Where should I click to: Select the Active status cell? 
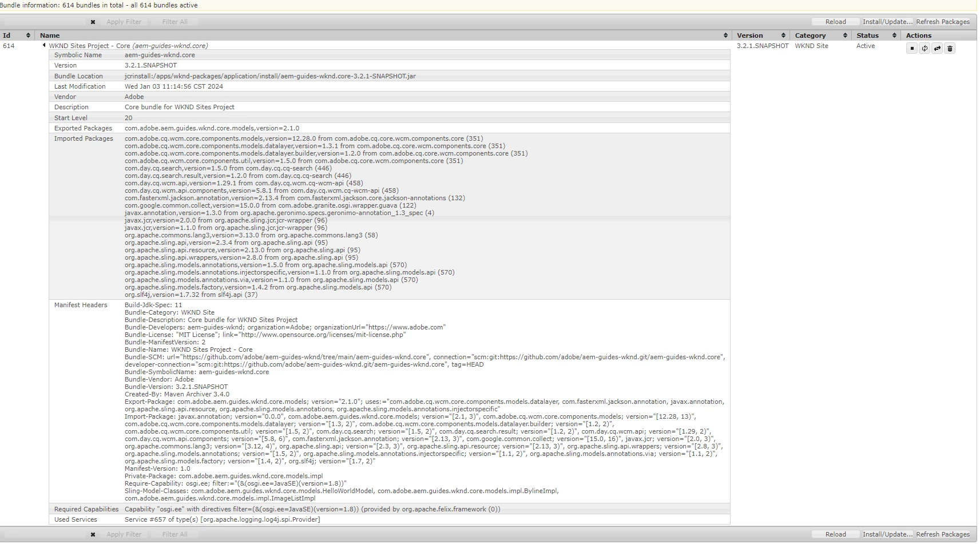click(x=866, y=46)
